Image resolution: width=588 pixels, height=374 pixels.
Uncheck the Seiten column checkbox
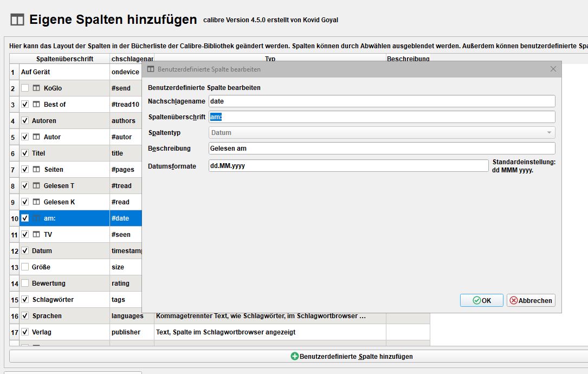(25, 169)
